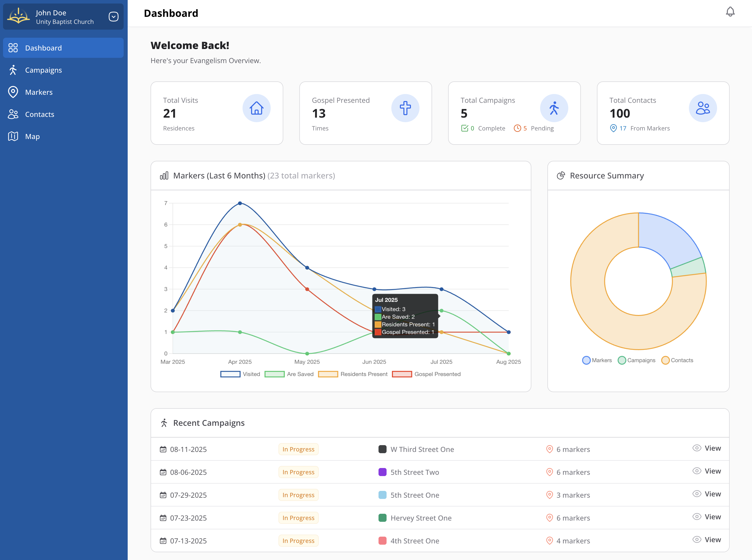Click the church logo in the sidebar
The height and width of the screenshot is (560, 752).
point(19,16)
